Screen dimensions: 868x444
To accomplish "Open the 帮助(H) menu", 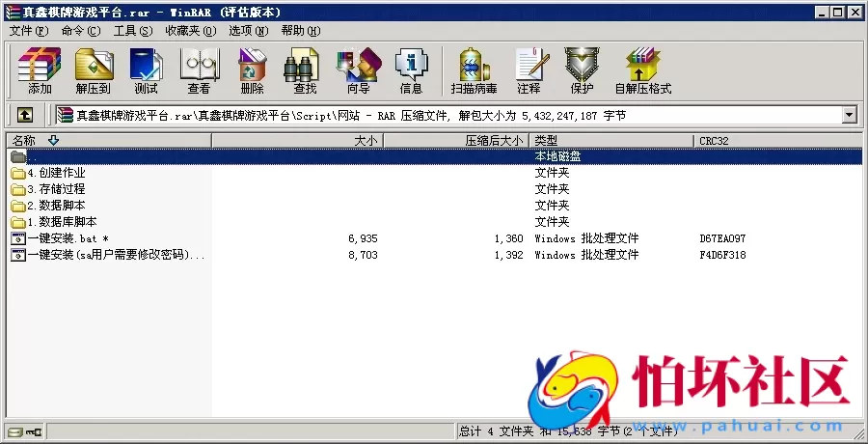I will pyautogui.click(x=301, y=31).
